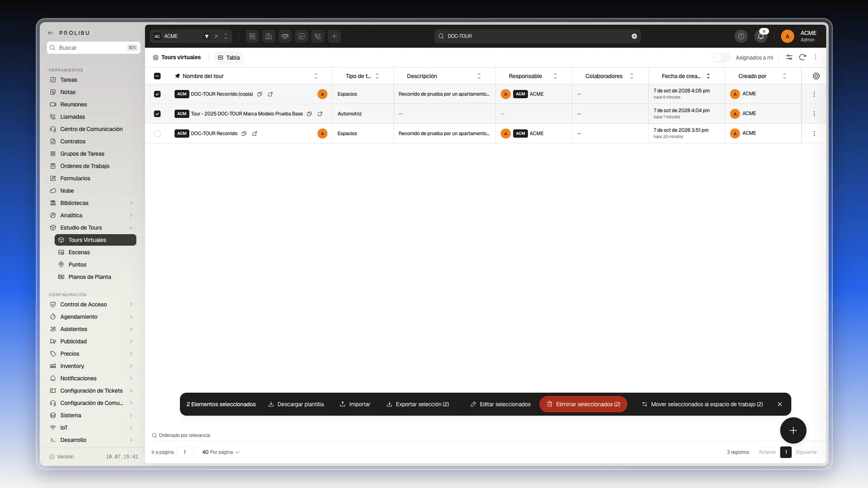Open the filter sliders icon

point(789,57)
